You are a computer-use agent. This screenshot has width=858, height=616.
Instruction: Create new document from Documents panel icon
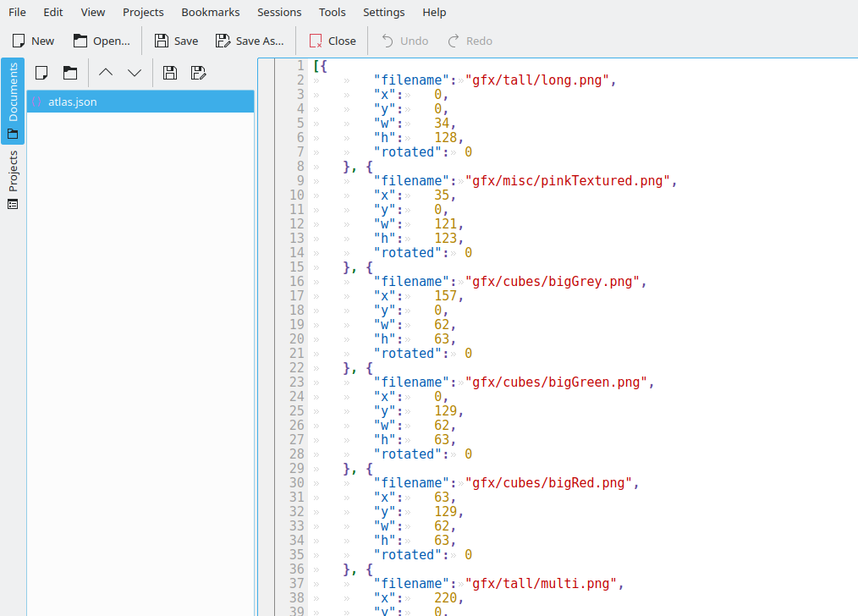[41, 73]
